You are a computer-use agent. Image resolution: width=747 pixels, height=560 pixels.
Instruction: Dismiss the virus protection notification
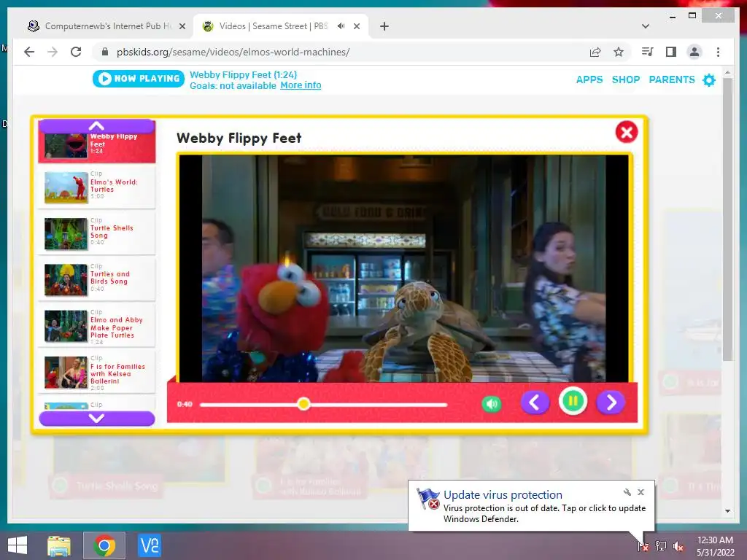(x=640, y=492)
